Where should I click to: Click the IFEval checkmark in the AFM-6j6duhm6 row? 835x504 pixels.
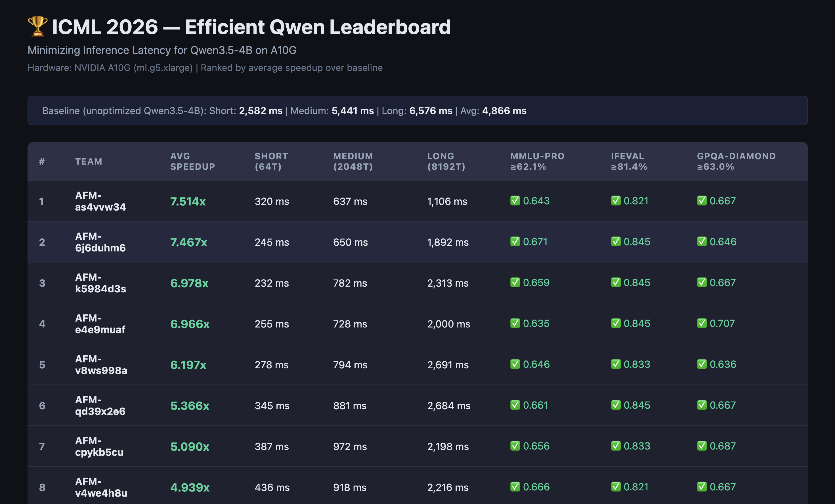(x=616, y=242)
